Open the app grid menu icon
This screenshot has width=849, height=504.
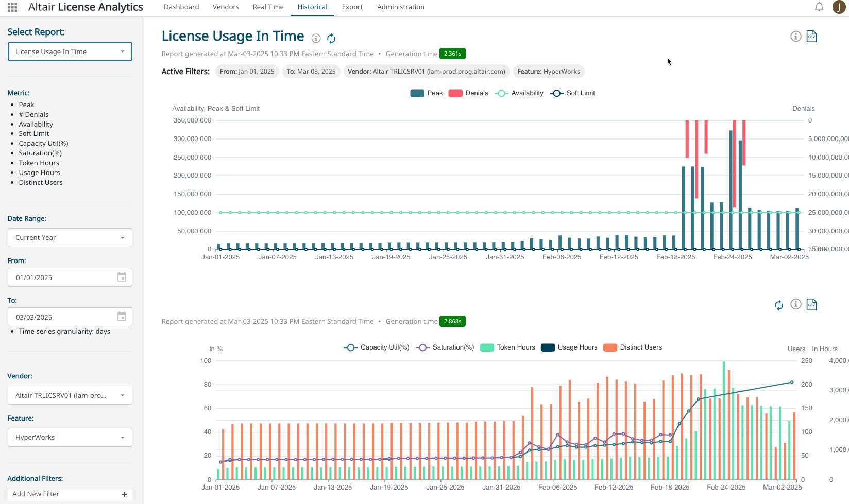[12, 7]
